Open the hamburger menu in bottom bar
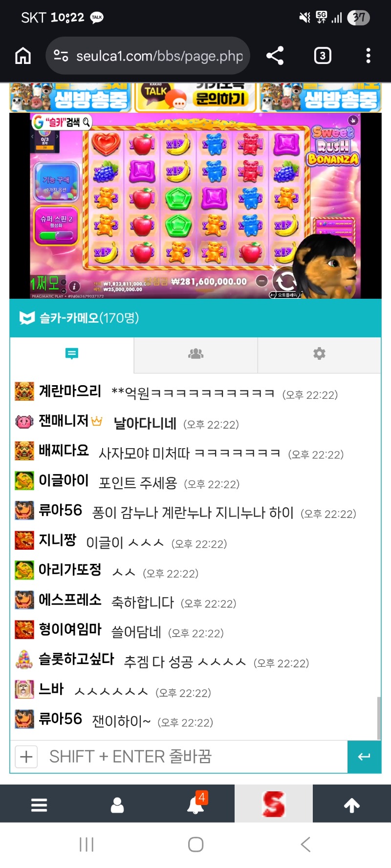Viewport: 391px width, 868px height. (x=39, y=805)
